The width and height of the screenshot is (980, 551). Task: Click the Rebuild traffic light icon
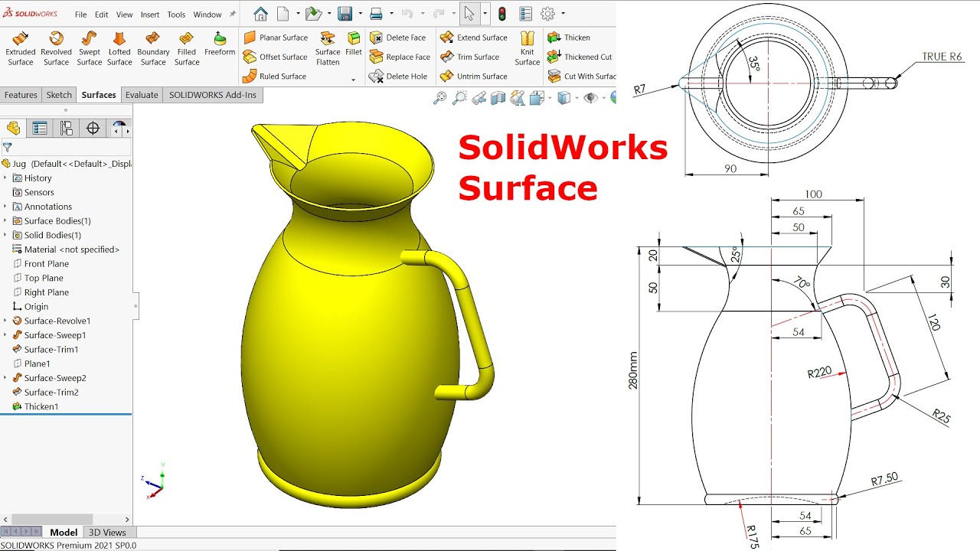(x=502, y=14)
